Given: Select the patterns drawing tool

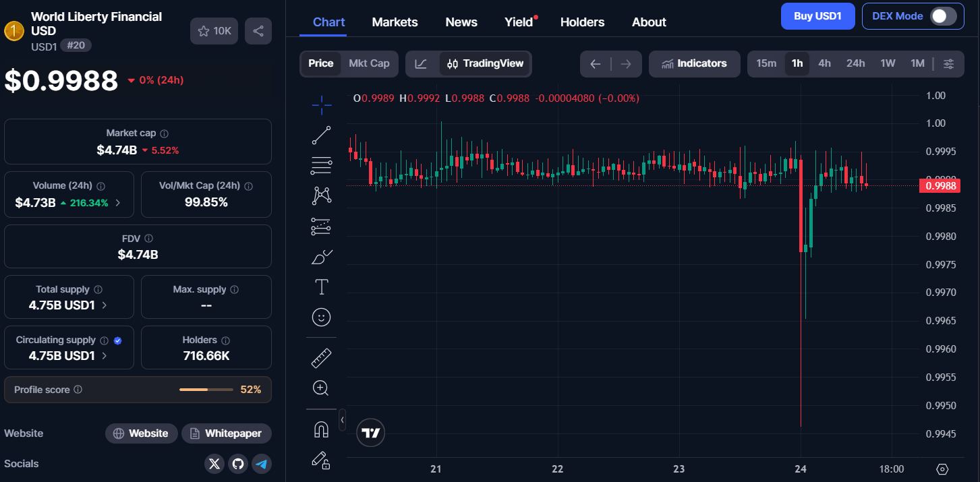Looking at the screenshot, I should click(322, 195).
